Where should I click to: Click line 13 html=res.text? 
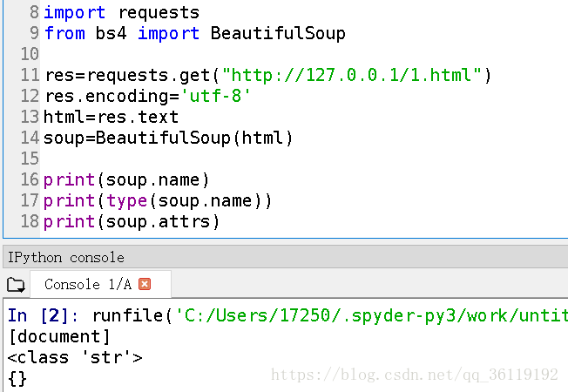pyautogui.click(x=111, y=117)
